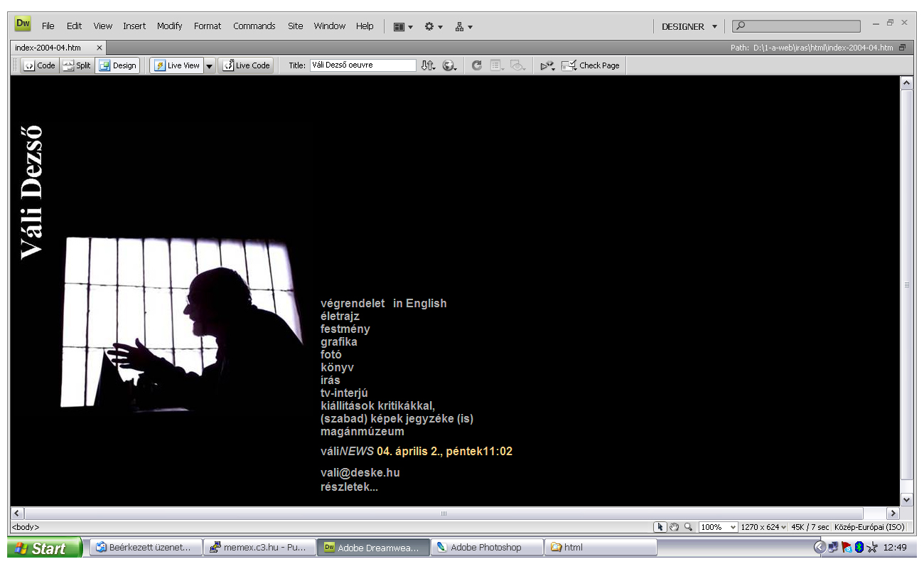Click the horizontal scrollbar right arrow
Viewport: 924px width, 569px height.
point(893,514)
